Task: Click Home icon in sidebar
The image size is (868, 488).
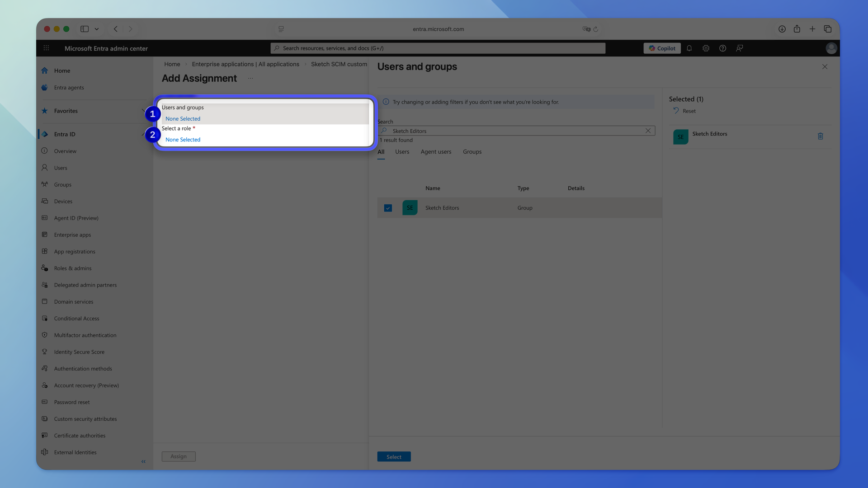Action: click(x=44, y=70)
